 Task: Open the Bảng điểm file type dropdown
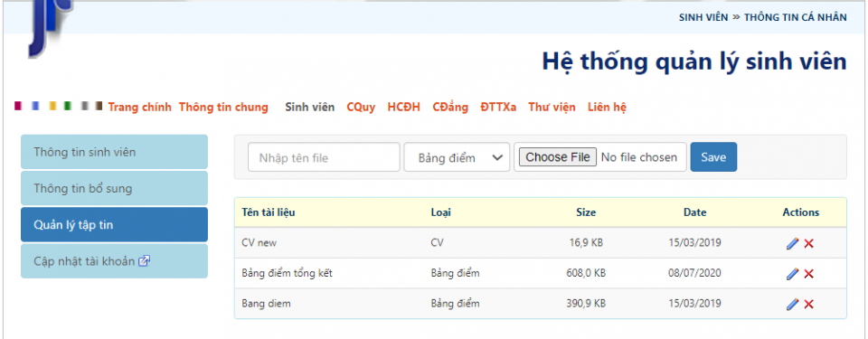457,157
